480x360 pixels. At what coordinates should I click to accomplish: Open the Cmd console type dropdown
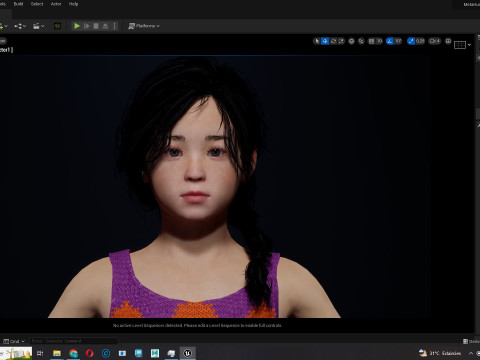point(14,341)
